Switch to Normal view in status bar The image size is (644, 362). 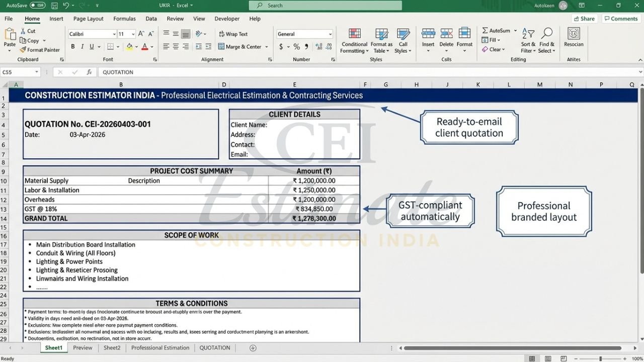coord(532,358)
